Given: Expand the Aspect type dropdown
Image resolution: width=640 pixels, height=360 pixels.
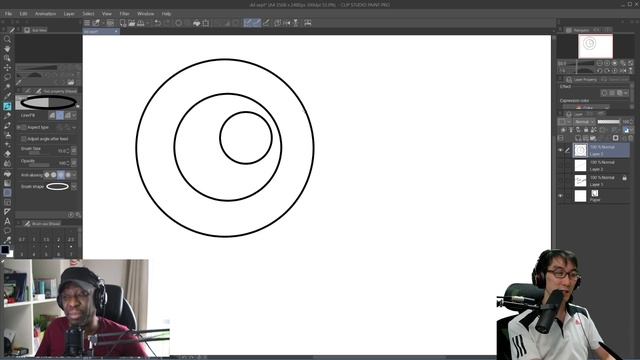Looking at the screenshot, I should (74, 127).
